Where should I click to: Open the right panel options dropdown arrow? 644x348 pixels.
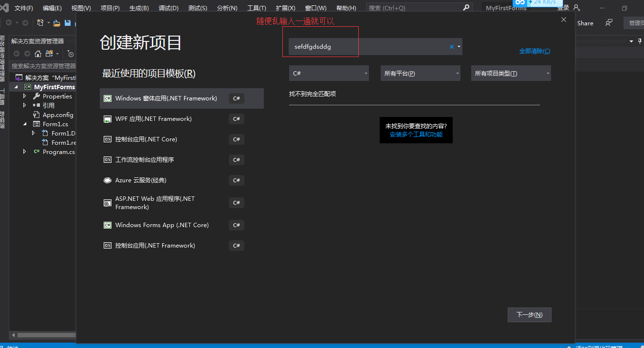pyautogui.click(x=632, y=41)
